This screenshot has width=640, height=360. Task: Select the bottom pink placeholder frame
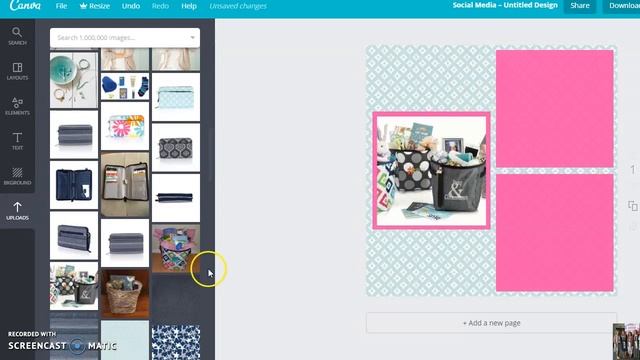pos(554,233)
